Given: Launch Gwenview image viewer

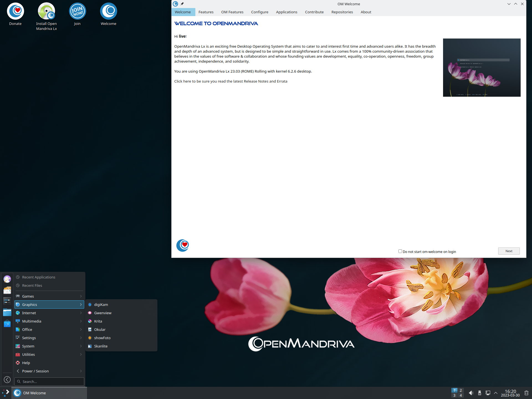Looking at the screenshot, I should click(121, 313).
